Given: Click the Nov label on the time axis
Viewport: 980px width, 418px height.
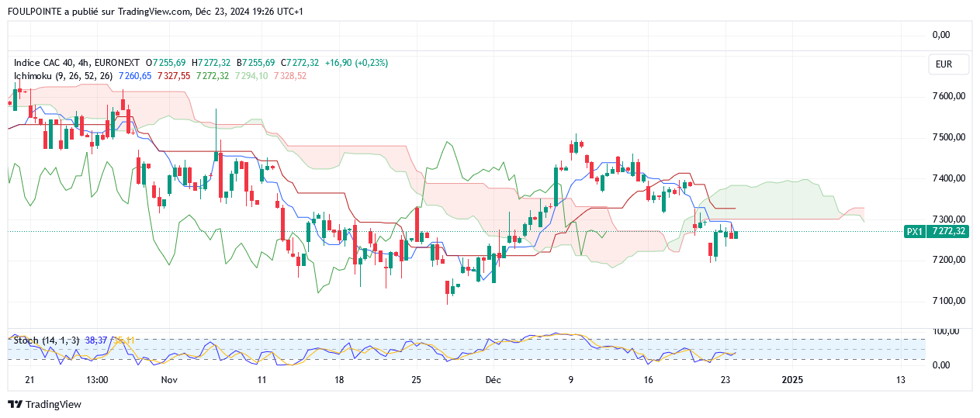Looking at the screenshot, I should (169, 380).
